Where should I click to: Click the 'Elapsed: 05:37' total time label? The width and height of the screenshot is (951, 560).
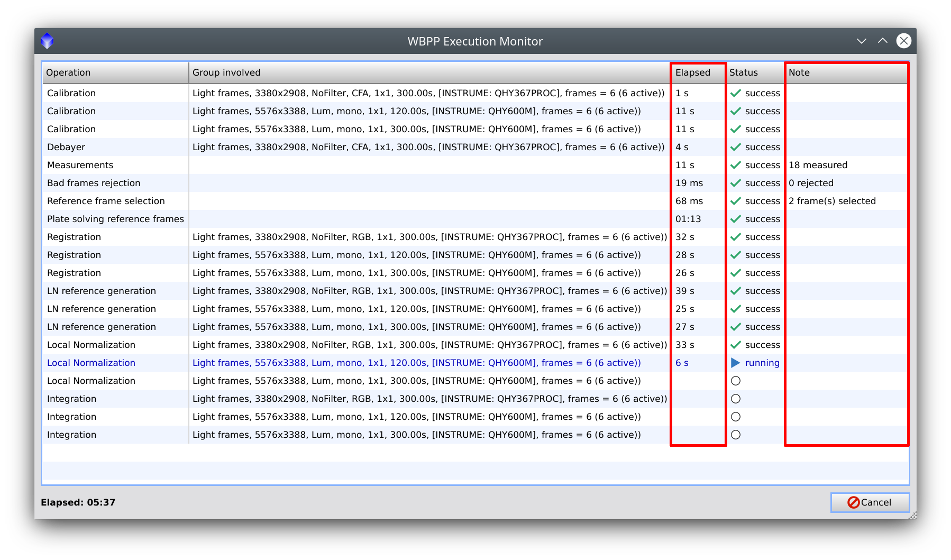click(x=78, y=502)
